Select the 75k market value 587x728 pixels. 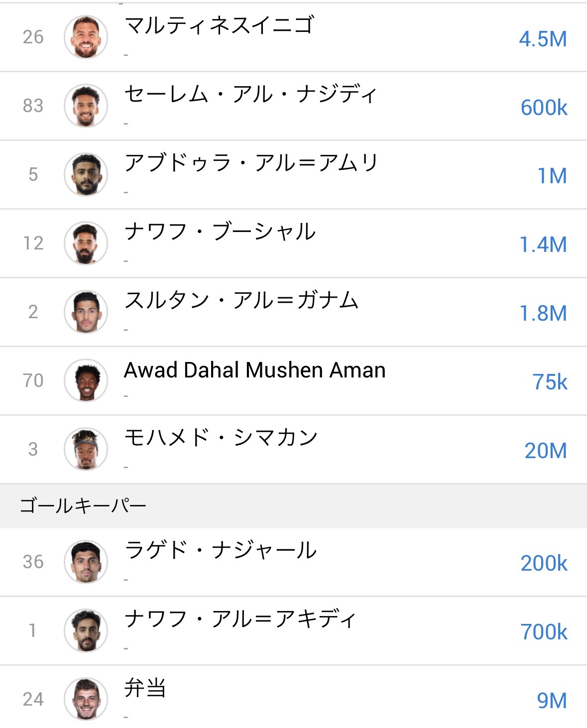[550, 382]
